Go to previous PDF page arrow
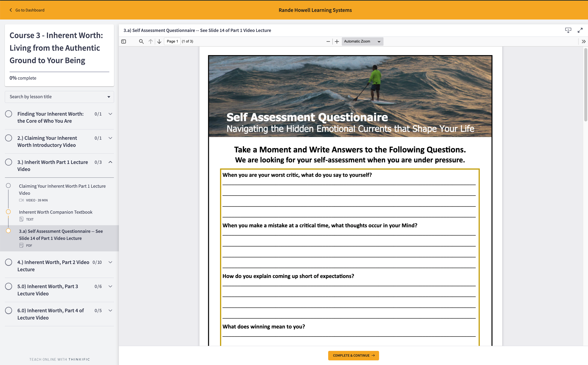This screenshot has height=365, width=588. [150, 42]
